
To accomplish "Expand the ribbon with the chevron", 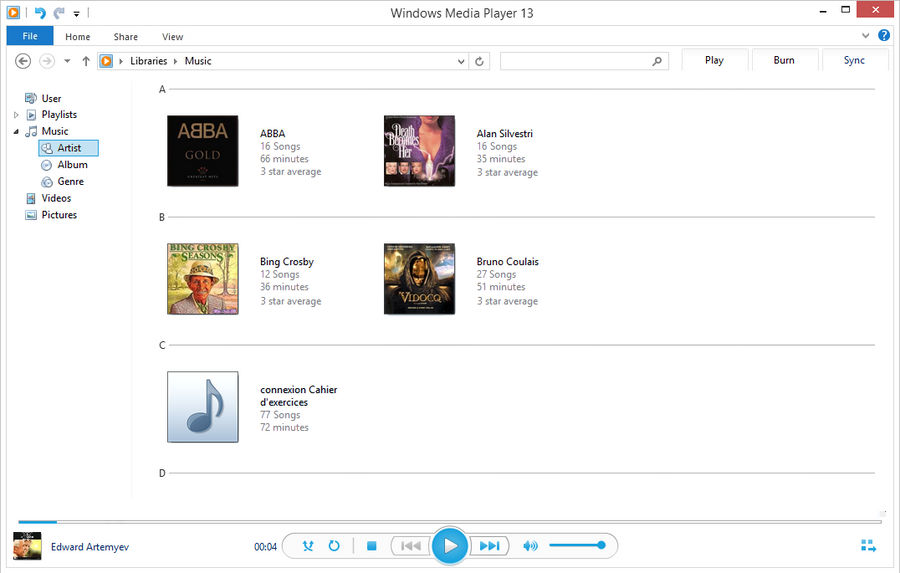I will coord(866,36).
